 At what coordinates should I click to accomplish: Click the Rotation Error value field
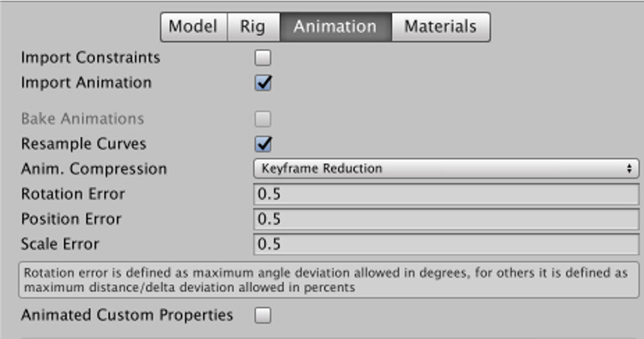445,194
